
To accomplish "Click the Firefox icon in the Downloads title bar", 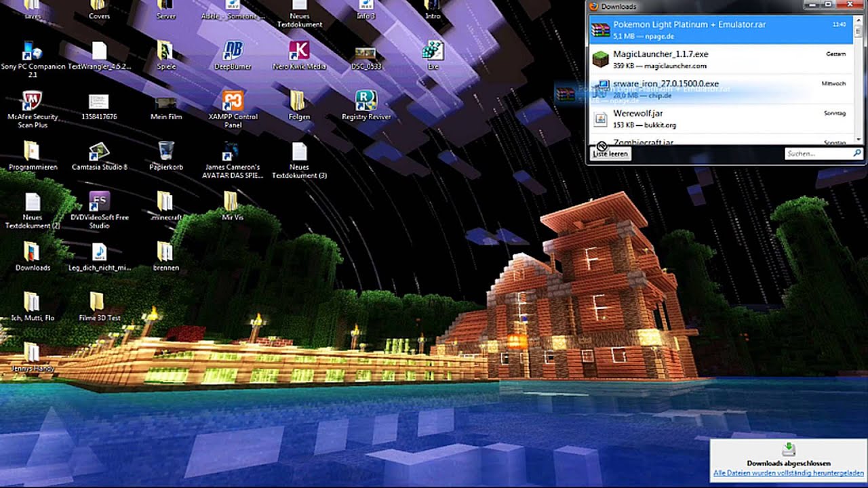I will pos(594,6).
